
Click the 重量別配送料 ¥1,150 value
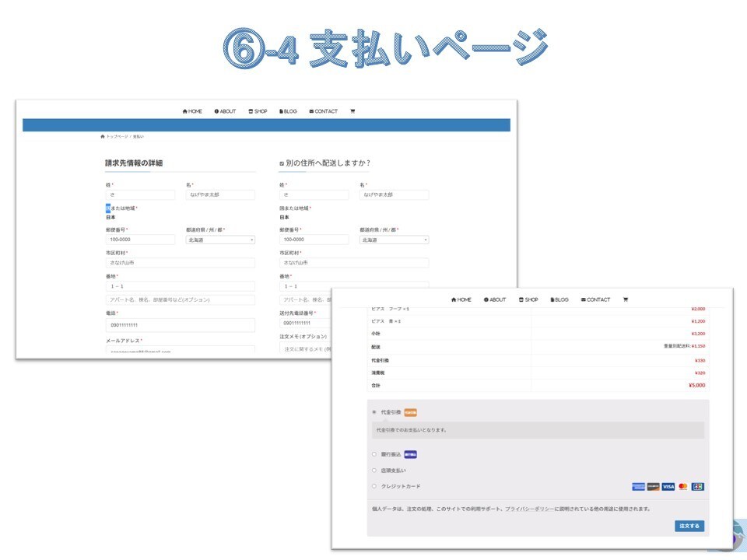[685, 346]
